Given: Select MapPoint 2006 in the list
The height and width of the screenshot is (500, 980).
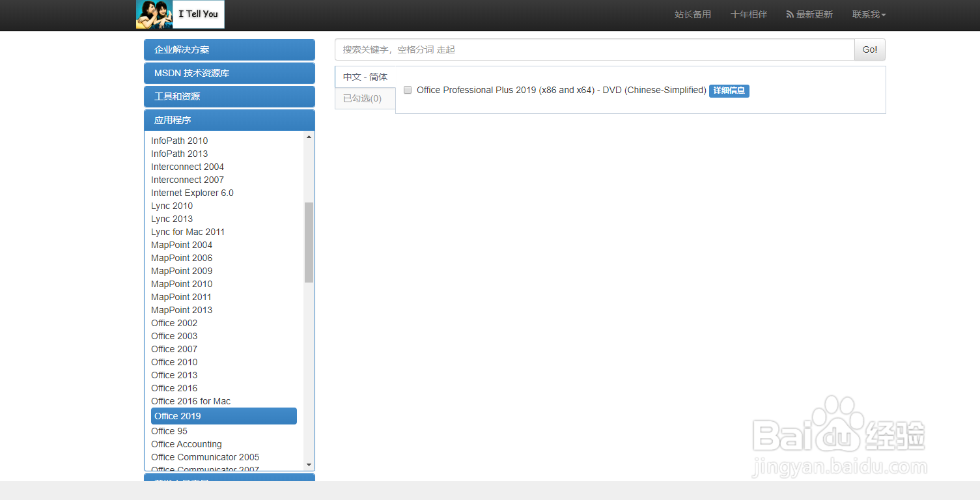Looking at the screenshot, I should click(x=182, y=258).
